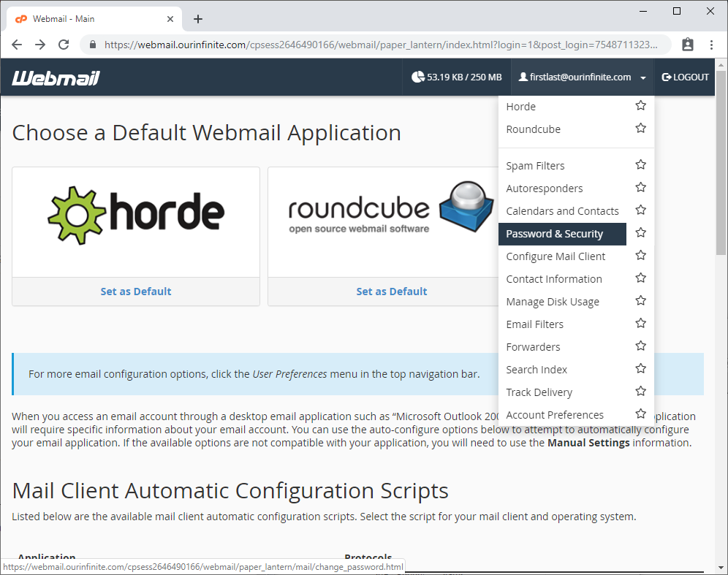Click the scrollbar down arrow

click(721, 568)
